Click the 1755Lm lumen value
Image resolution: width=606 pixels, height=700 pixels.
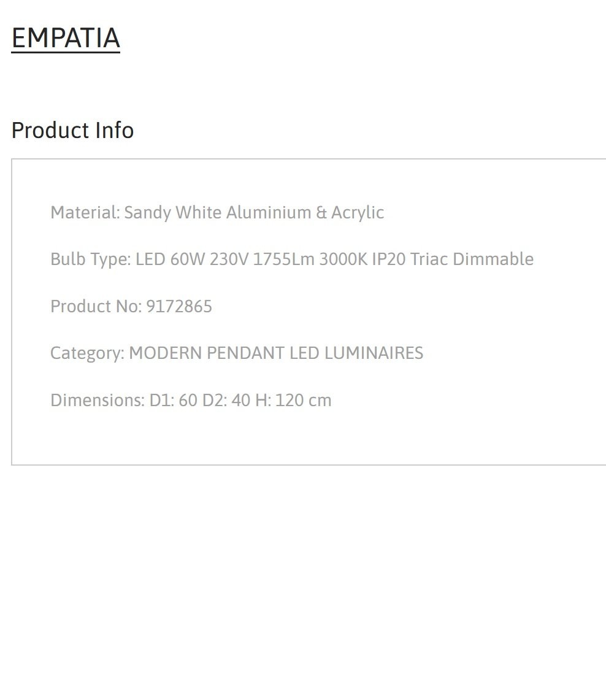coord(284,260)
